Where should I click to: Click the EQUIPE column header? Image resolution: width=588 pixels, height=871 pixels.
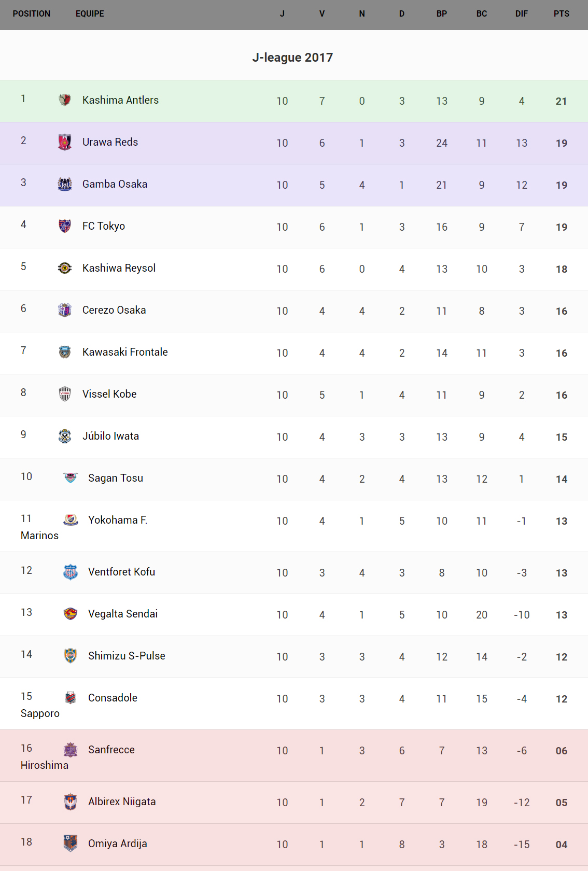[90, 14]
